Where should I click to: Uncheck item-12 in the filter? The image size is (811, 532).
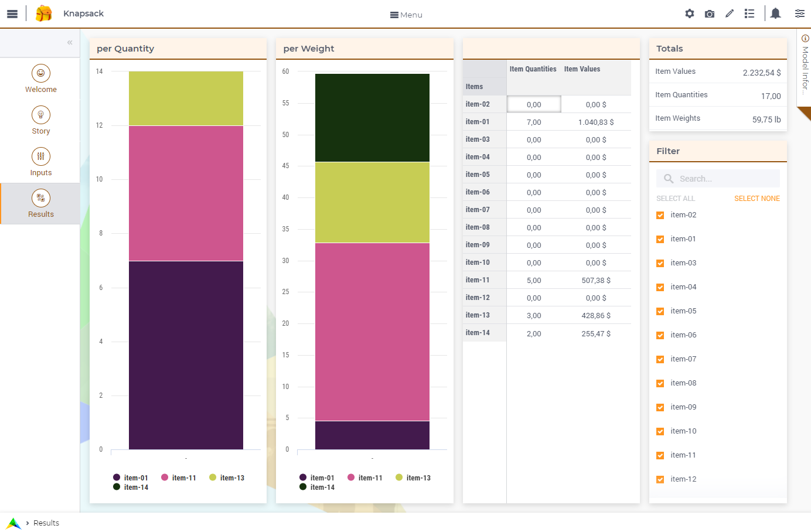(660, 479)
